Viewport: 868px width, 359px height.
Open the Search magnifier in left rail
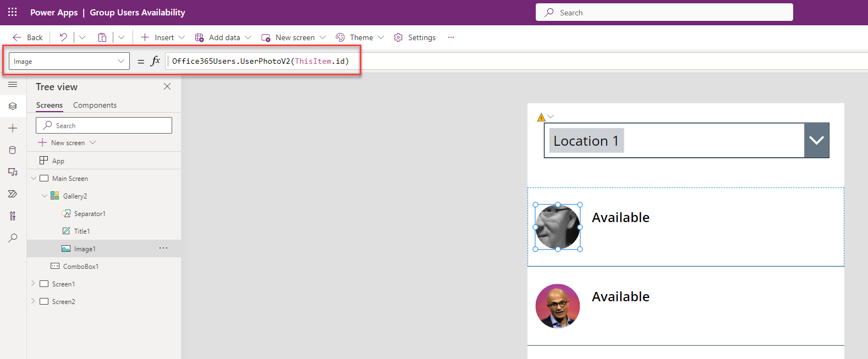click(13, 238)
